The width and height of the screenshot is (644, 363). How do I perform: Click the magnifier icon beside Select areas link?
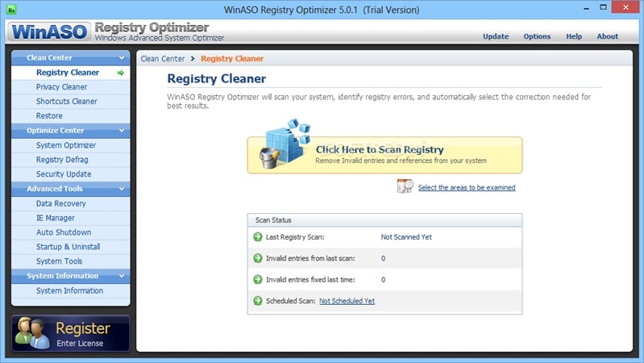[405, 186]
